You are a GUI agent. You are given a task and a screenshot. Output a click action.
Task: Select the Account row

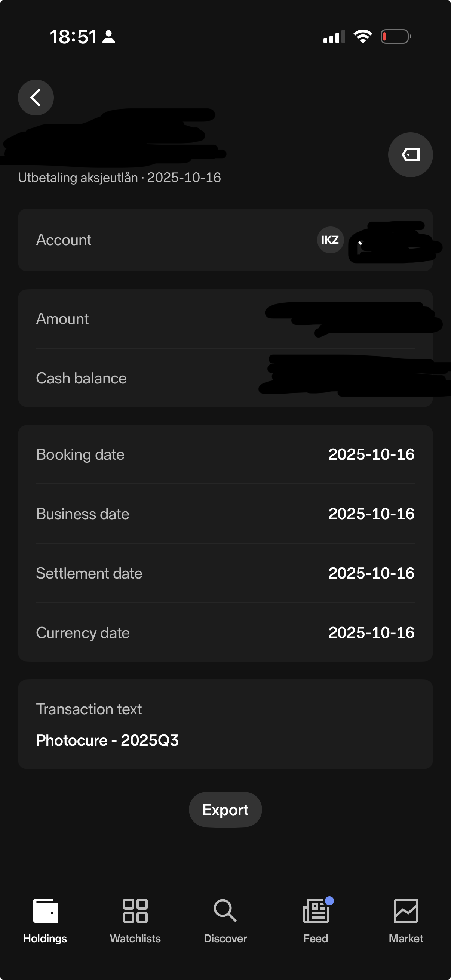point(152,240)
